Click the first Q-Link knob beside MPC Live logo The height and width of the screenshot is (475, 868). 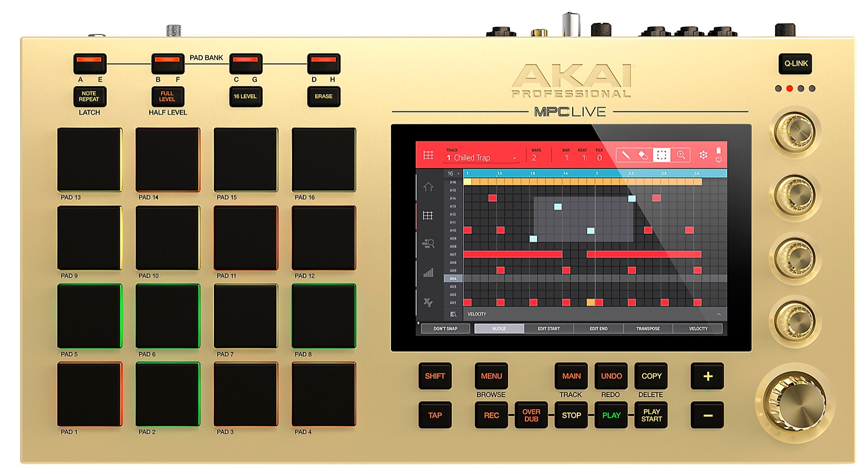coord(795,131)
